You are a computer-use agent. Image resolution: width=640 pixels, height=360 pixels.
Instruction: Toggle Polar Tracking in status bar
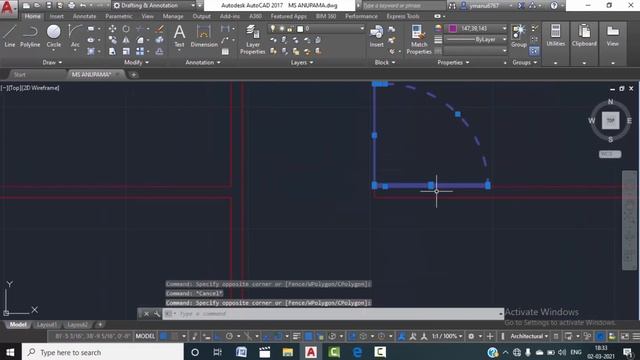coord(229,336)
